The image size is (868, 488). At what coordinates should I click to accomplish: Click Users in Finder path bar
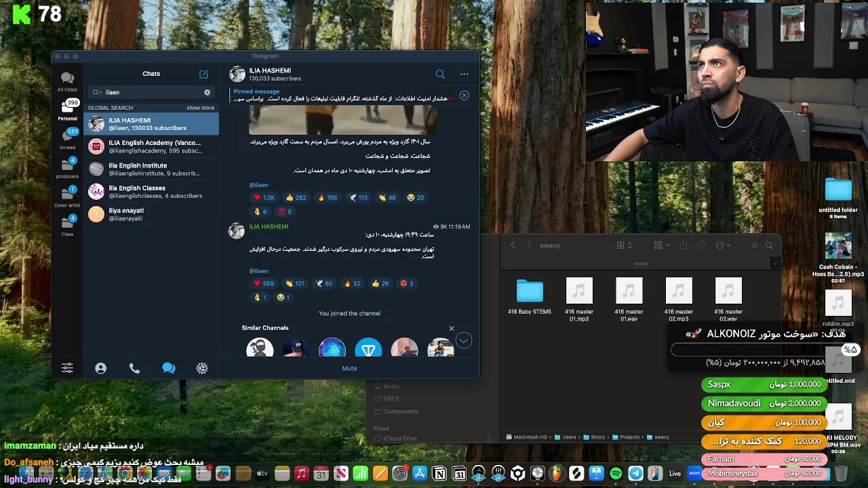coord(565,437)
